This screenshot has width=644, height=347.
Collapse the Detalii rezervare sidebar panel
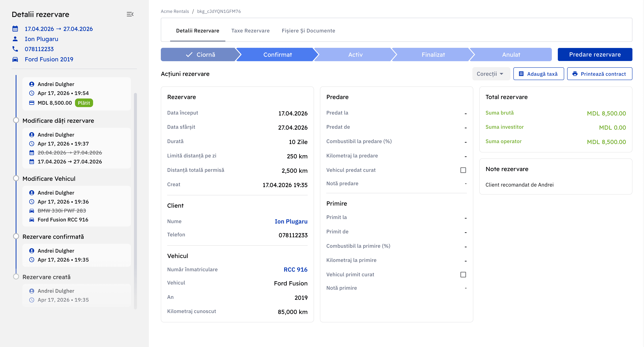[130, 14]
